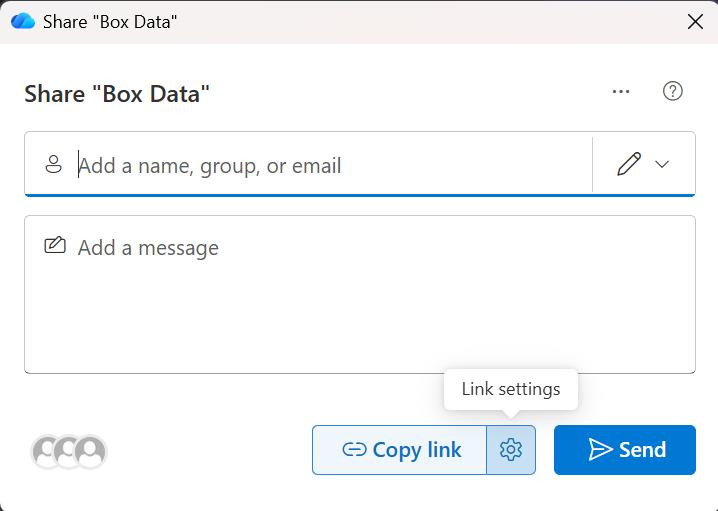Close the Share "Box Data" window
The image size is (718, 511).
point(695,21)
